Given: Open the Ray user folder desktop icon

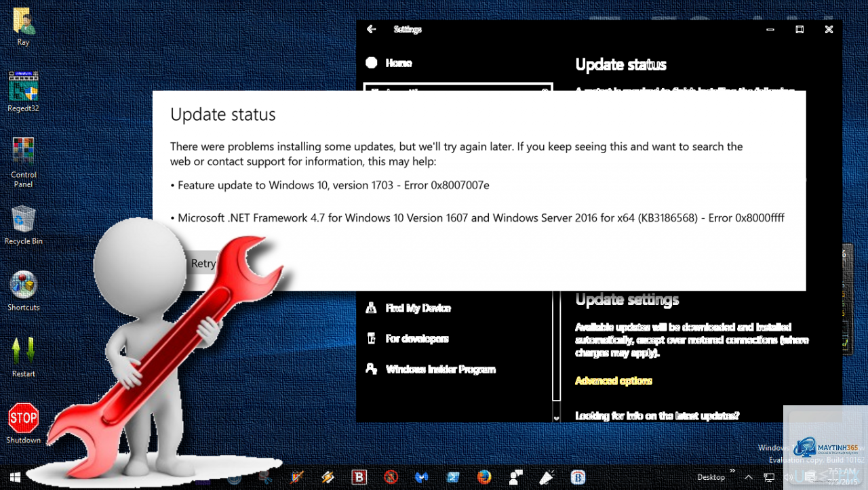Looking at the screenshot, I should click(23, 27).
